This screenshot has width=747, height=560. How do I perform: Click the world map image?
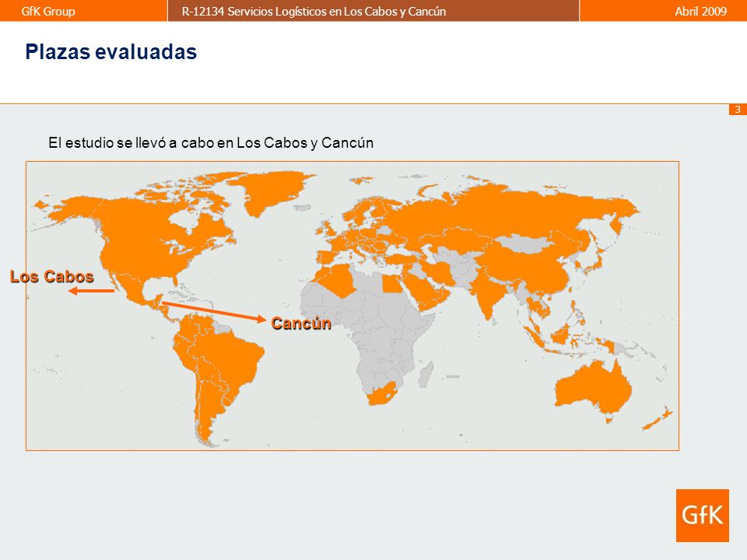(x=352, y=306)
